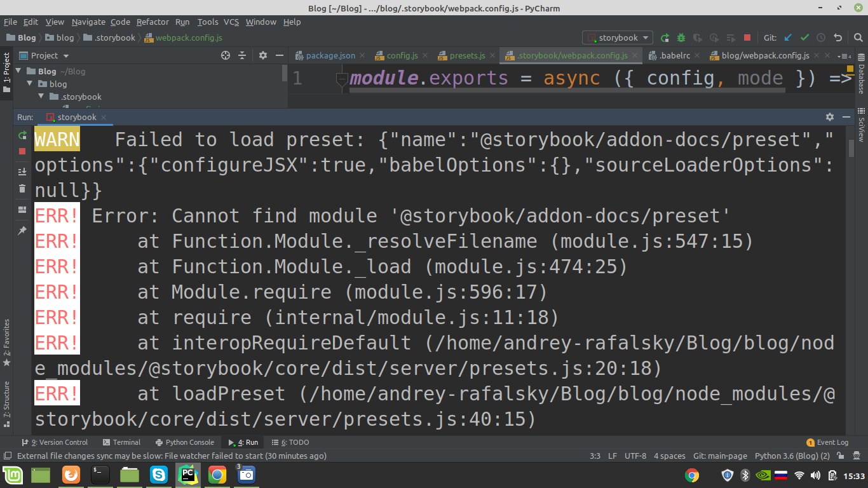Switch to the presets.js editor tab
The height and width of the screenshot is (488, 868).
point(467,56)
